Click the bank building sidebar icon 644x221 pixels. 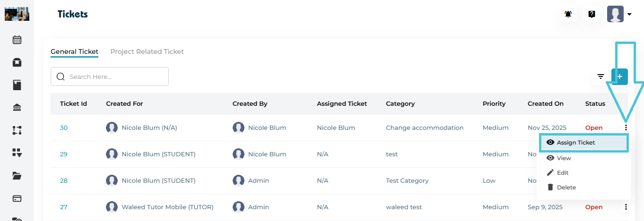17,108
